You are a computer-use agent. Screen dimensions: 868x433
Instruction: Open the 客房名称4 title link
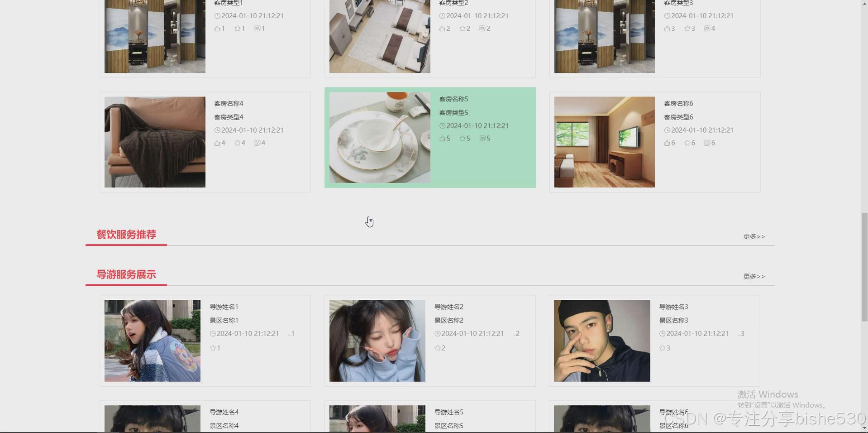click(229, 104)
